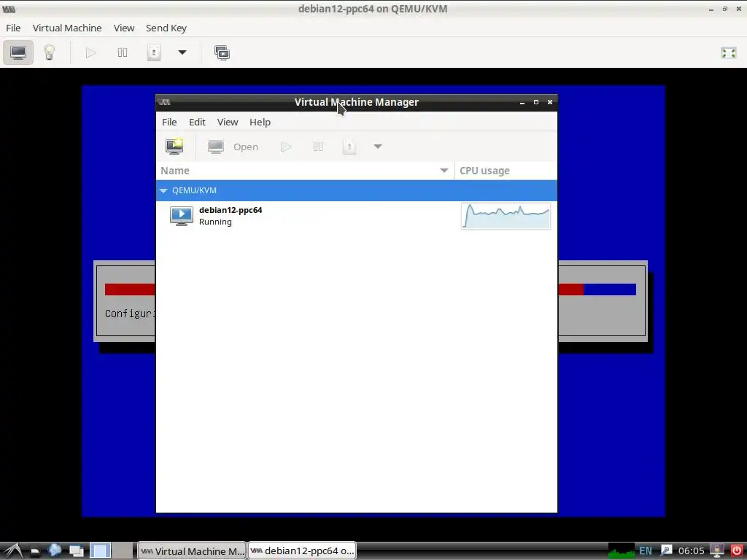
Task: Click the Open button in Manager toolbar
Action: [233, 147]
